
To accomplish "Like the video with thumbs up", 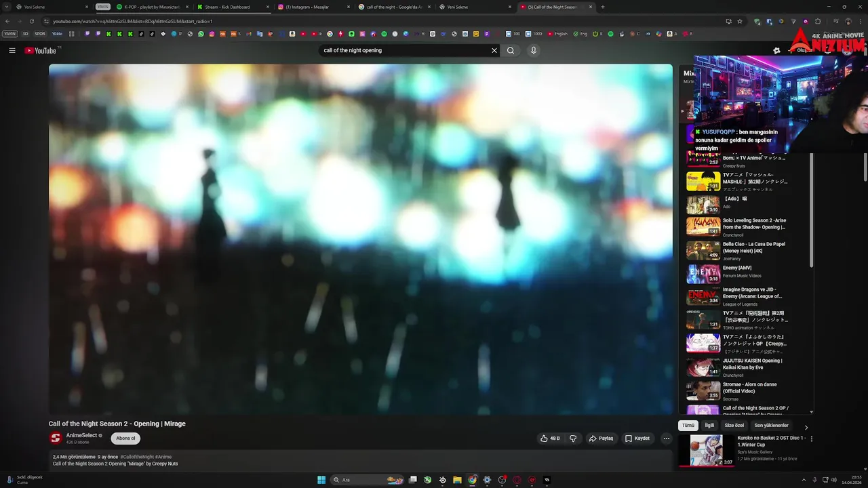I will point(550,439).
